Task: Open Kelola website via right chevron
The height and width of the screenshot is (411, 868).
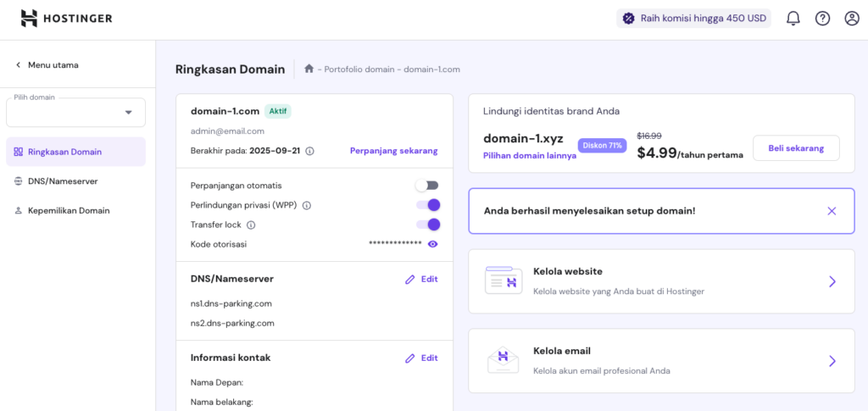Action: click(x=832, y=281)
